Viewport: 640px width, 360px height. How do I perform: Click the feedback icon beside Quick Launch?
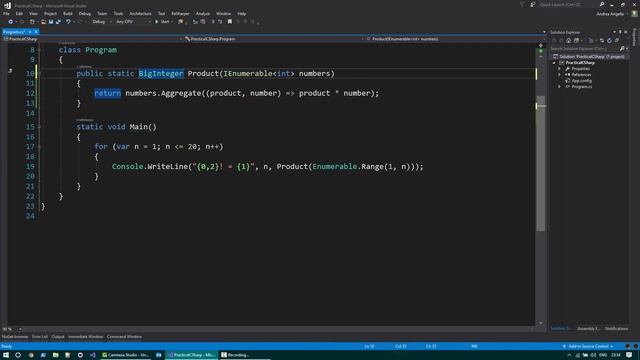pos(533,4)
